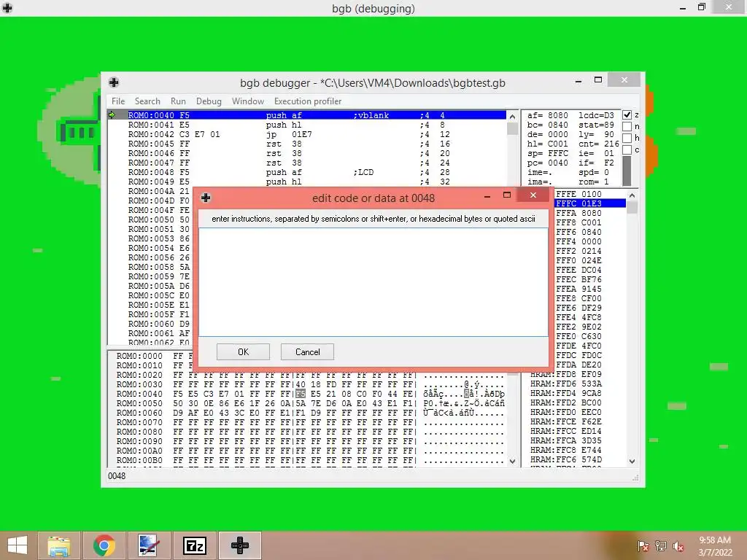Click Cancel in the edit code dialog
Image resolution: width=747 pixels, height=560 pixels.
[x=307, y=352]
